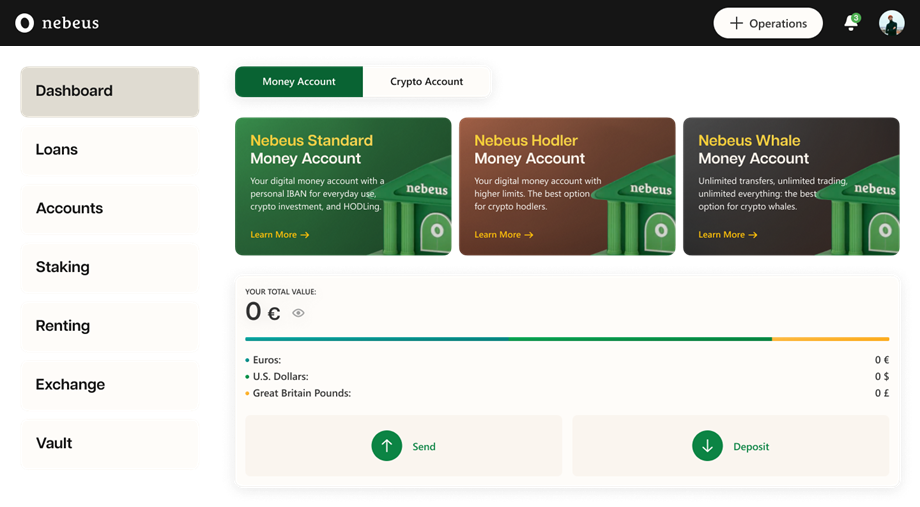Click the Euros portion of balance bar
This screenshot has width=920, height=507.
click(377, 339)
